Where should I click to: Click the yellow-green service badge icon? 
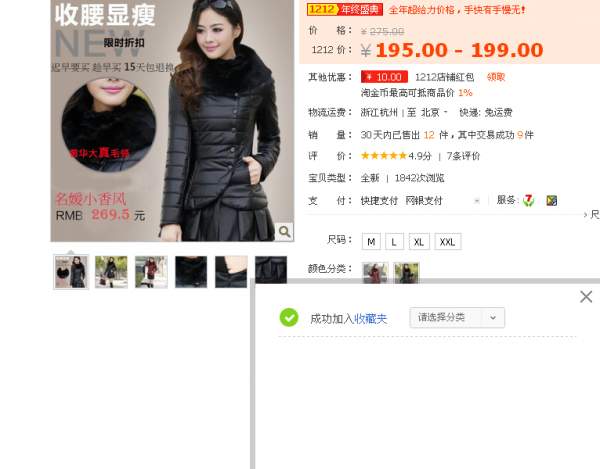pyautogui.click(x=551, y=200)
